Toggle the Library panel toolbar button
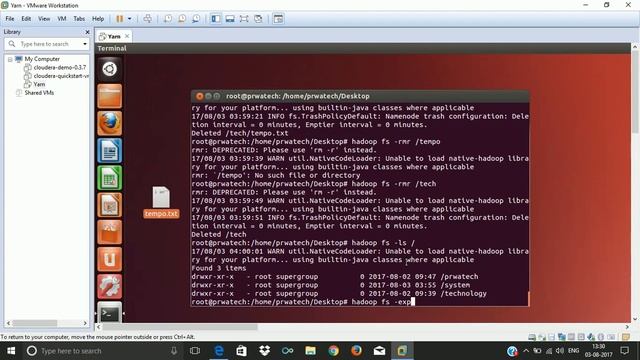Image resolution: width=640 pixels, height=360 pixels. coord(216,19)
